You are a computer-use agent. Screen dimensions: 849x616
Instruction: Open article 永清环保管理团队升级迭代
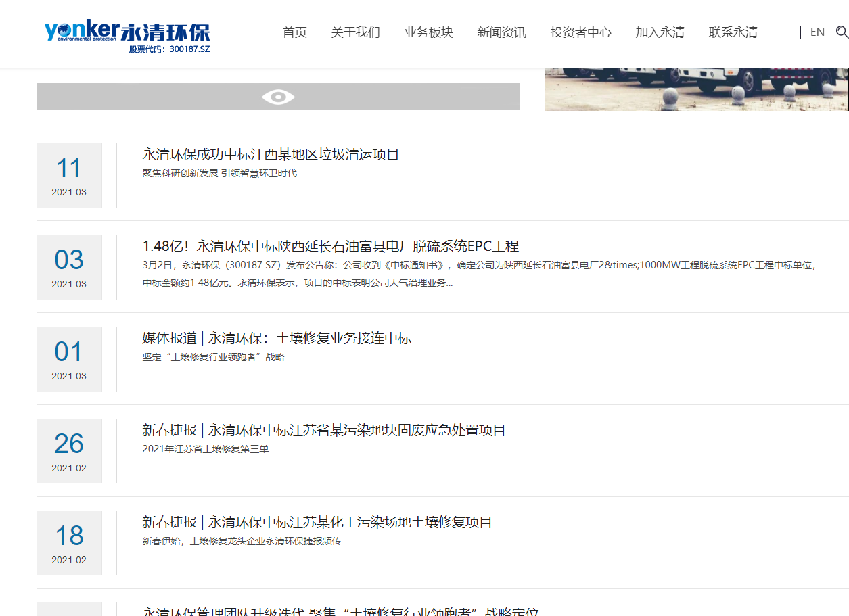[340, 611]
